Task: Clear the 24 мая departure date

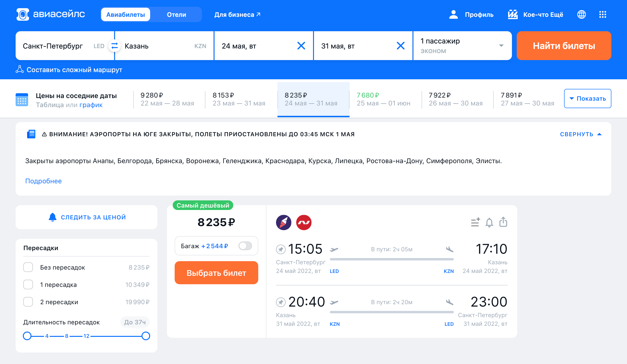Action: point(301,46)
